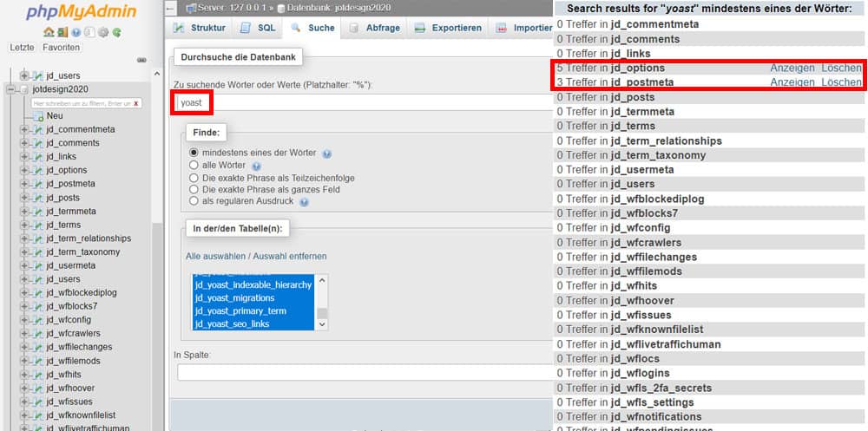Click the table icon of jd_commentmeta in the tree
Screen dimensions: 868x431
pos(38,129)
